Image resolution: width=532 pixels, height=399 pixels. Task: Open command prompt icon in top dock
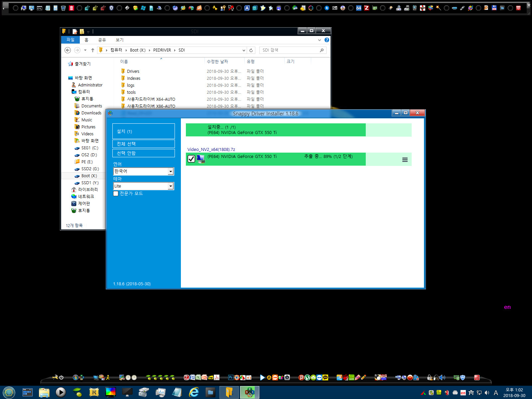coord(40,8)
